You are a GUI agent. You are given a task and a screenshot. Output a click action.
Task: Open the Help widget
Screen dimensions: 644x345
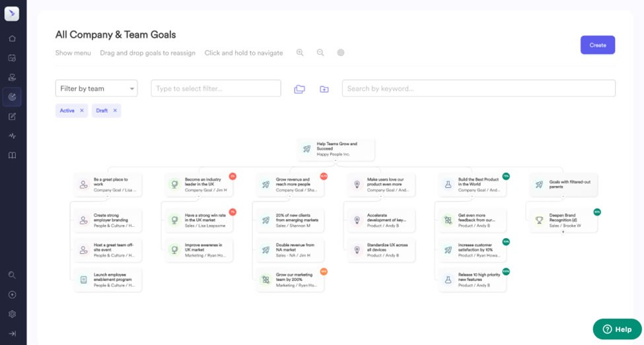click(x=617, y=329)
